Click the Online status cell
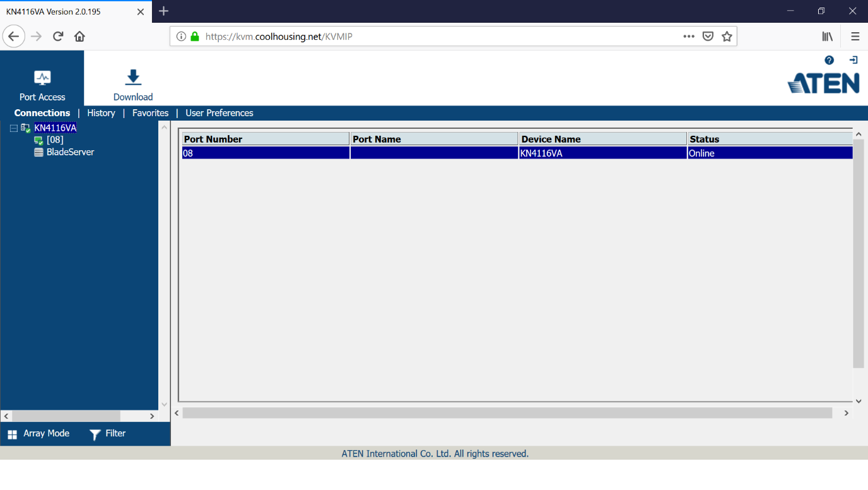 pyautogui.click(x=770, y=153)
